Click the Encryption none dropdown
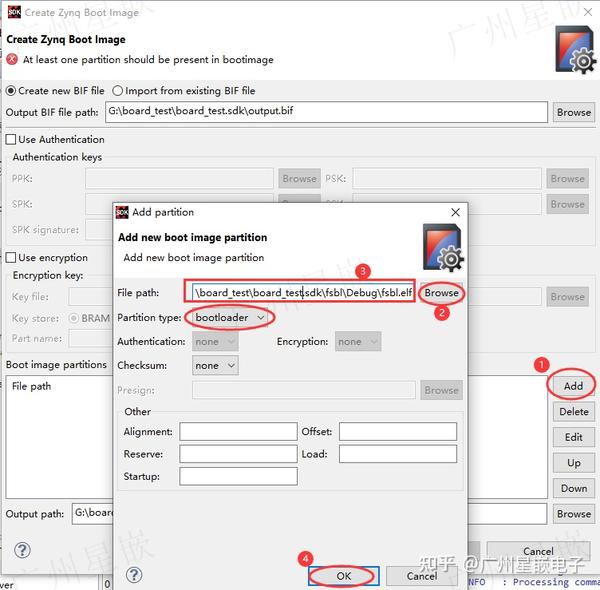The width and height of the screenshot is (600, 590). pyautogui.click(x=358, y=342)
